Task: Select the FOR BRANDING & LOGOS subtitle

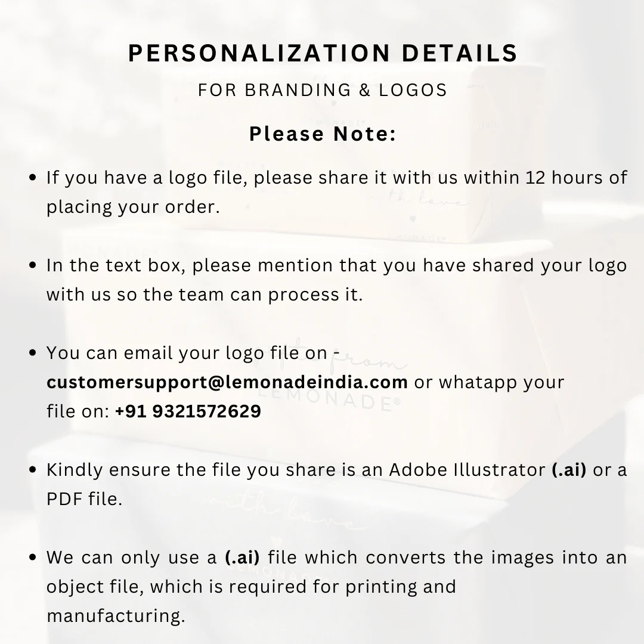Action: pos(323,90)
